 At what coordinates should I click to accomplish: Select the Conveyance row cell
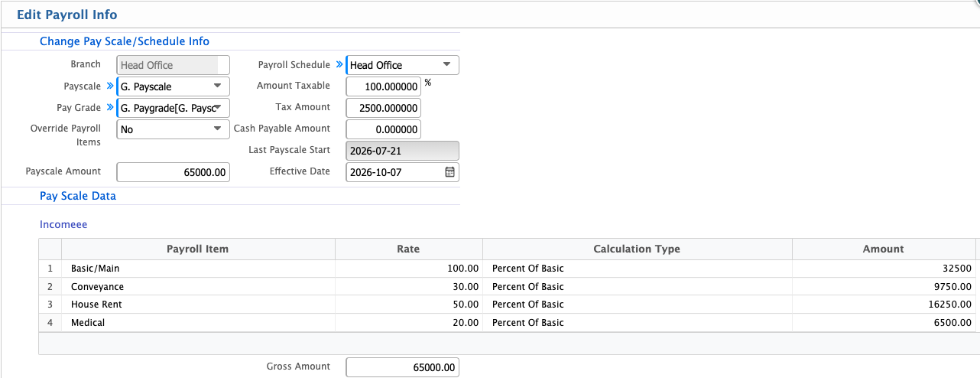coord(198,287)
